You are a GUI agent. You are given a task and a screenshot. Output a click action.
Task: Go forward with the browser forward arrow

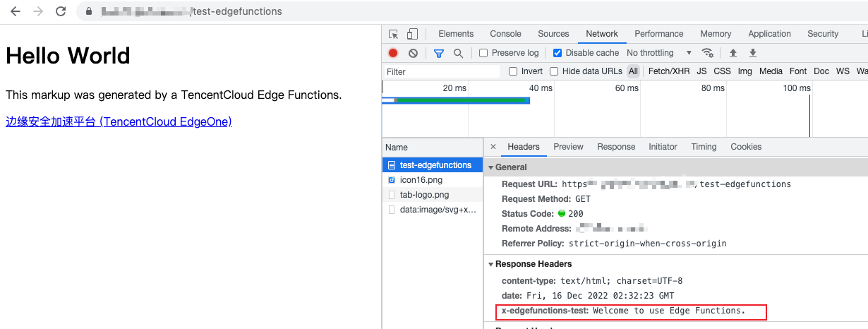click(x=38, y=11)
